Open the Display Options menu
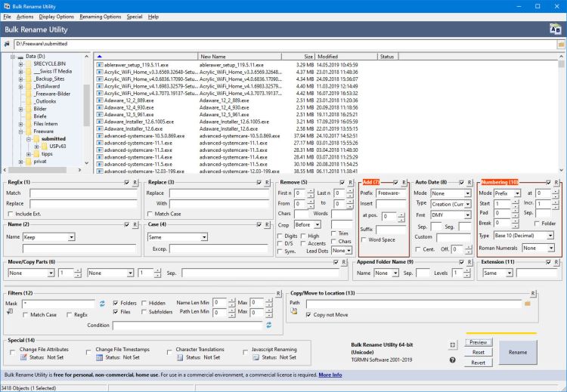Viewport: 567px width, 392px height. [57, 16]
